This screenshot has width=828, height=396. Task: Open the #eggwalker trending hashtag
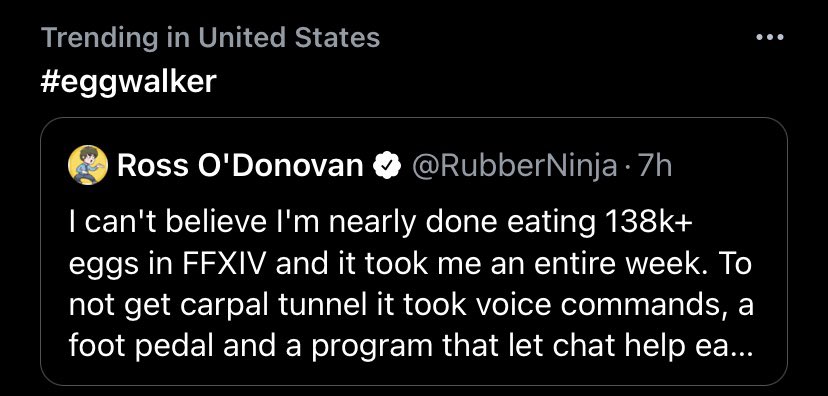(128, 82)
